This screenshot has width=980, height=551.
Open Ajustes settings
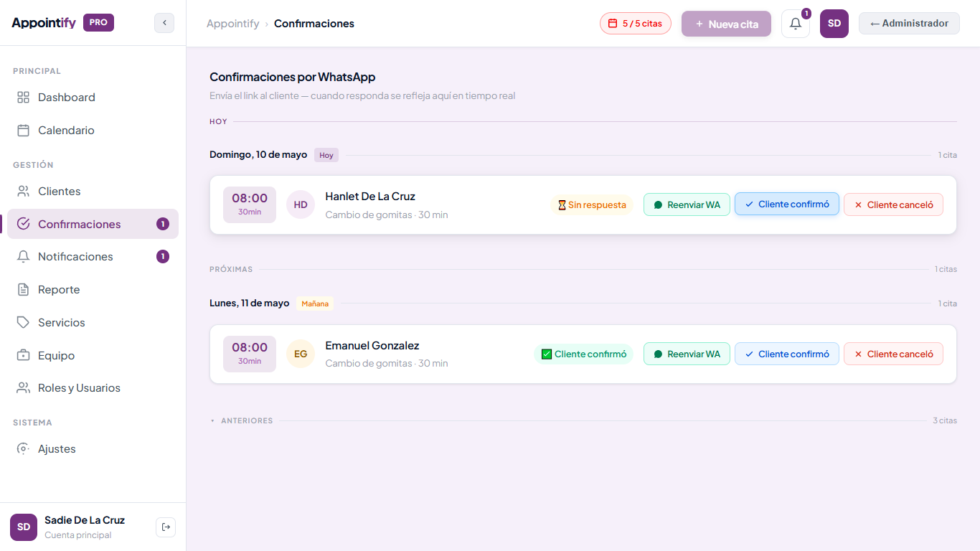(93, 449)
